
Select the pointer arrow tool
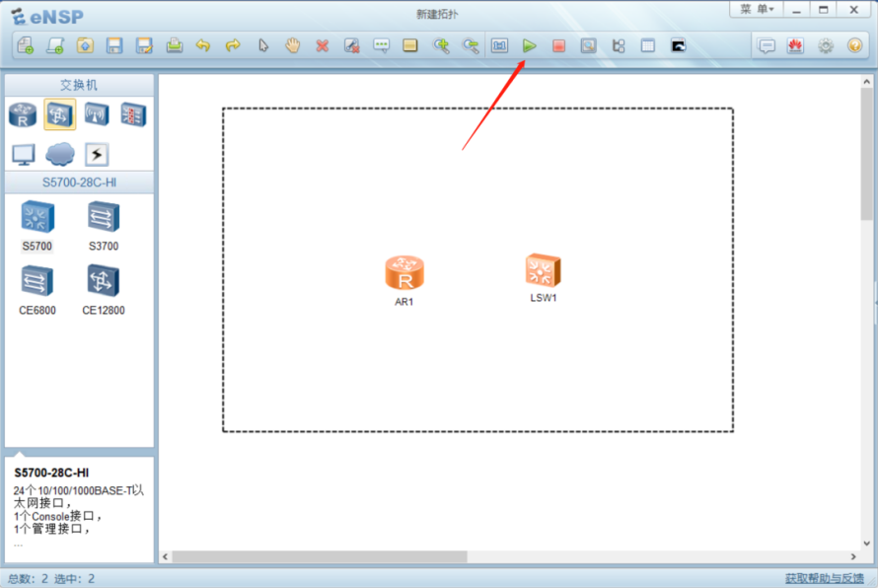coord(263,45)
